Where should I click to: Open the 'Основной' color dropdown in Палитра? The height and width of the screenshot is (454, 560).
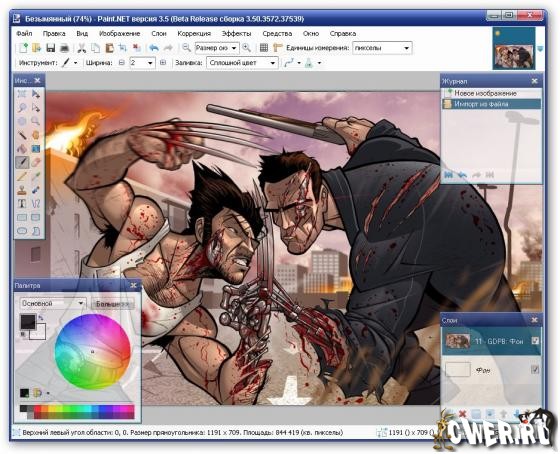(x=52, y=303)
